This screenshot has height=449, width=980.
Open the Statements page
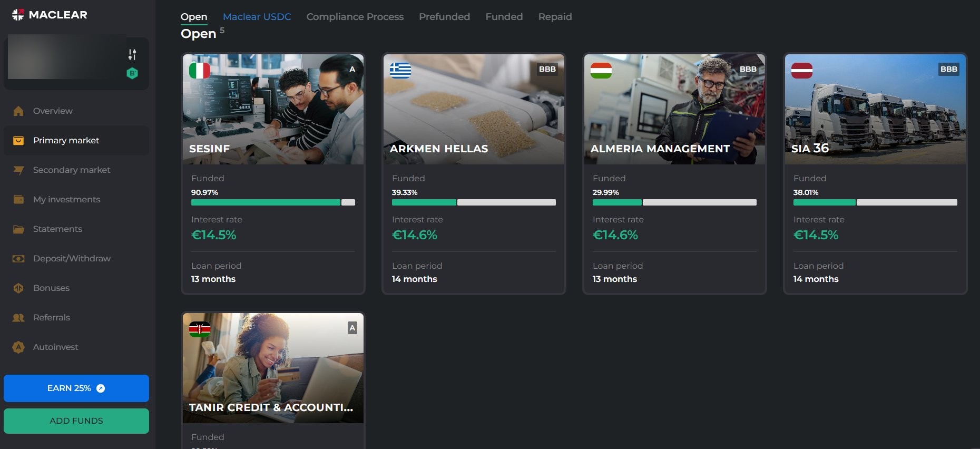76,229
